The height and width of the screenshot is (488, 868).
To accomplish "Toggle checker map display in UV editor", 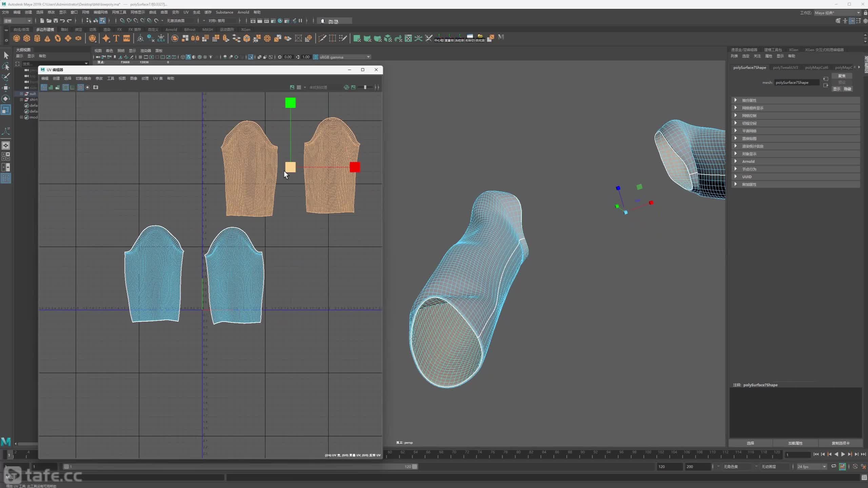I will tap(299, 87).
